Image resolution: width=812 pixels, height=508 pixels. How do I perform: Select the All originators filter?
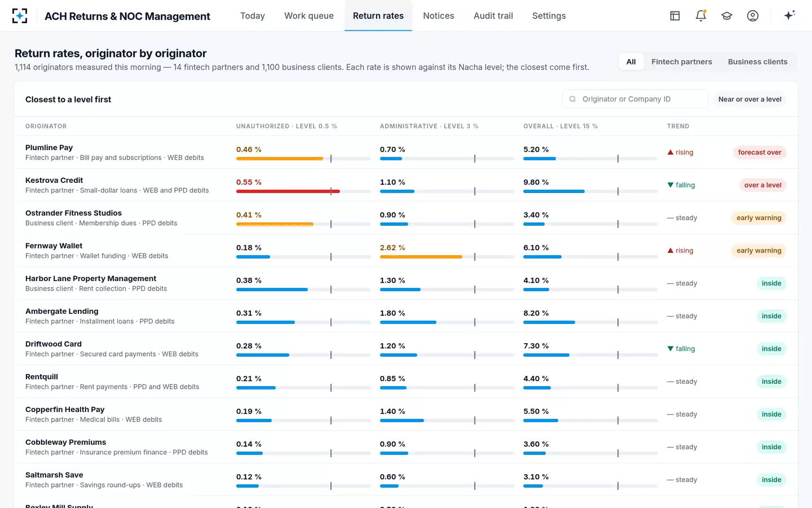tap(631, 62)
